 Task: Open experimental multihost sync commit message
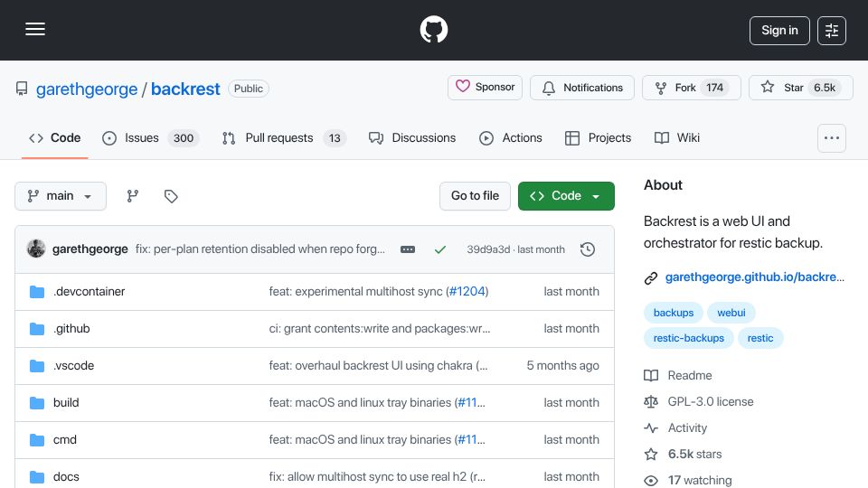coord(356,292)
